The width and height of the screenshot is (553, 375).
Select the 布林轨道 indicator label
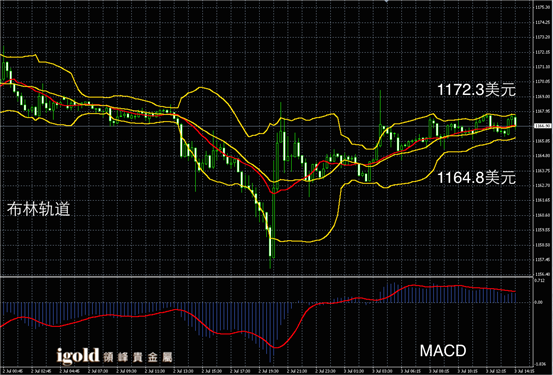tap(38, 209)
